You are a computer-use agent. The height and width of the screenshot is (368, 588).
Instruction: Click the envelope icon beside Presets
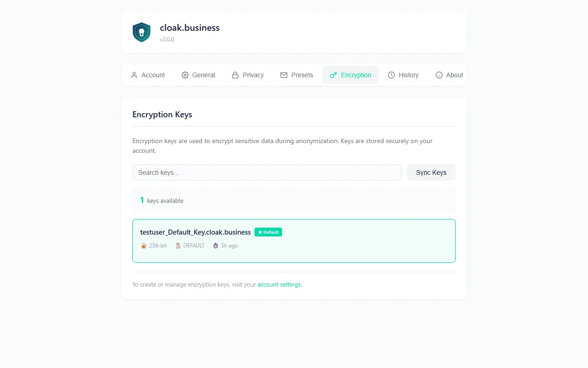pyautogui.click(x=284, y=75)
